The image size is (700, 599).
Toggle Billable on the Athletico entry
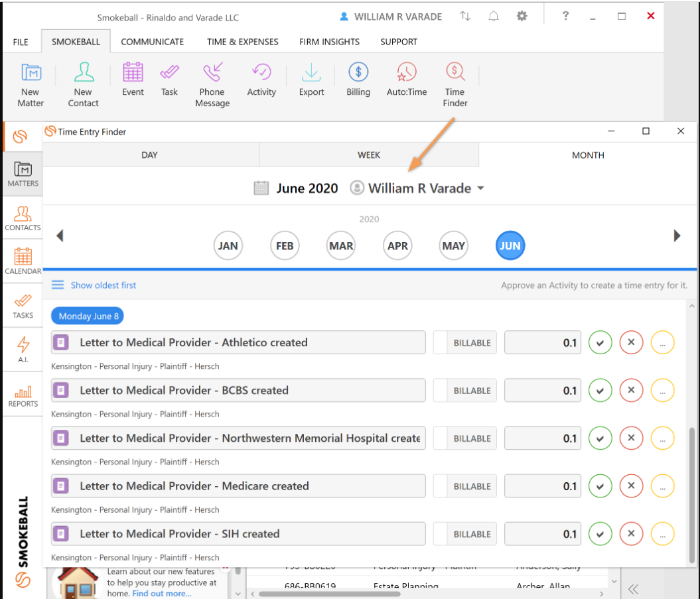pos(464,343)
